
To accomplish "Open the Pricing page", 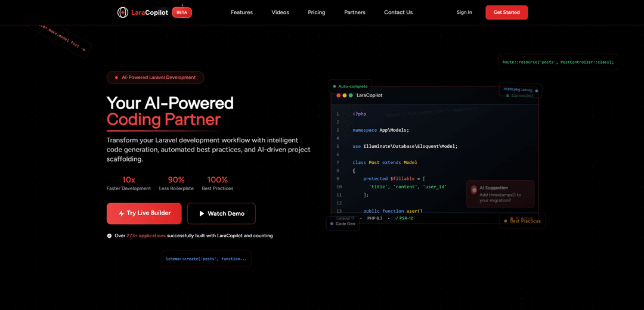I will tap(316, 13).
